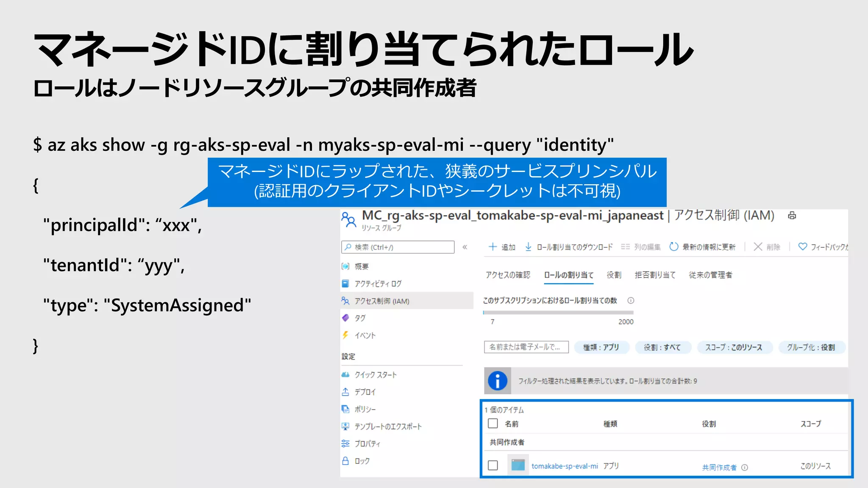This screenshot has width=868, height=488.
Task: Click 'アプリ' type cell in the row
Action: tap(611, 466)
